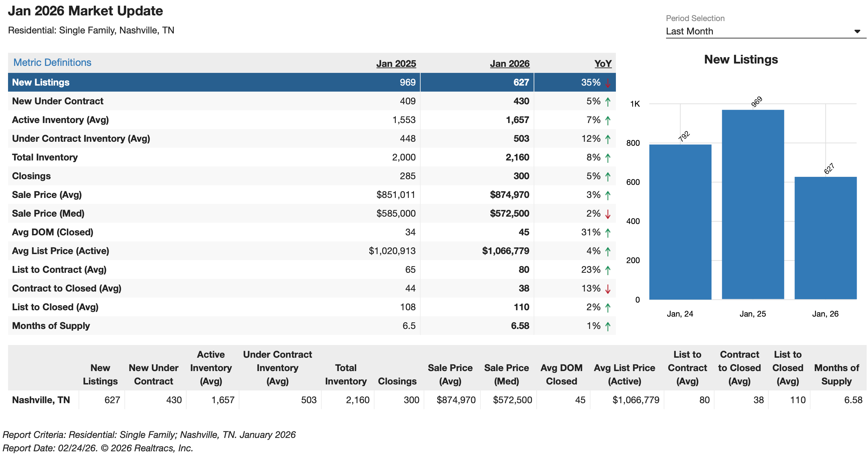Click red down arrow for Contract to Closed
This screenshot has height=462, width=868.
pyautogui.click(x=608, y=289)
